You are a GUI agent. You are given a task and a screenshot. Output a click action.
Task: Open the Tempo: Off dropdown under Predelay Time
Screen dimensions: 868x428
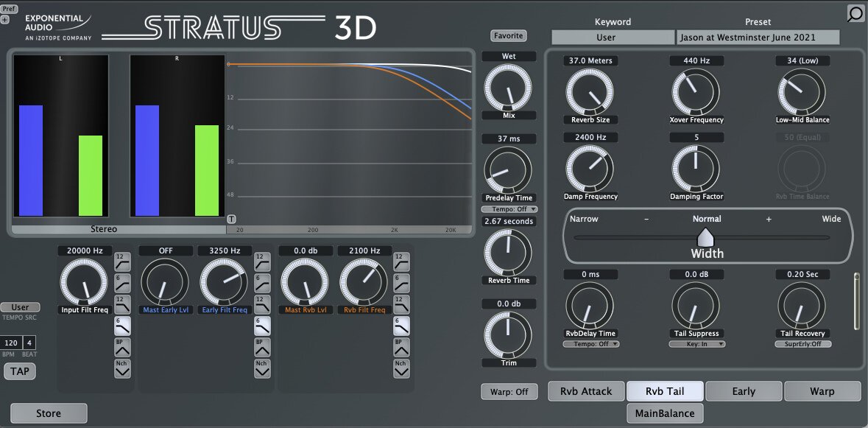[509, 208]
